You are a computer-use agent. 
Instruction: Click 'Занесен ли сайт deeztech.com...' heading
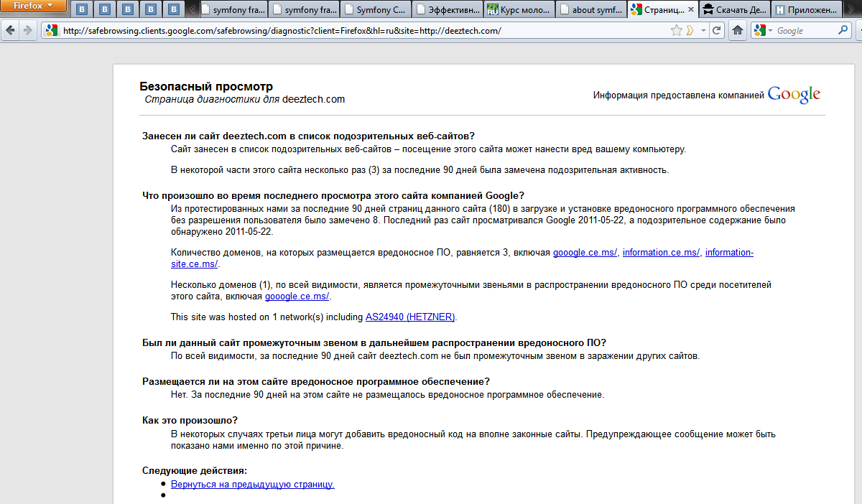(x=309, y=136)
